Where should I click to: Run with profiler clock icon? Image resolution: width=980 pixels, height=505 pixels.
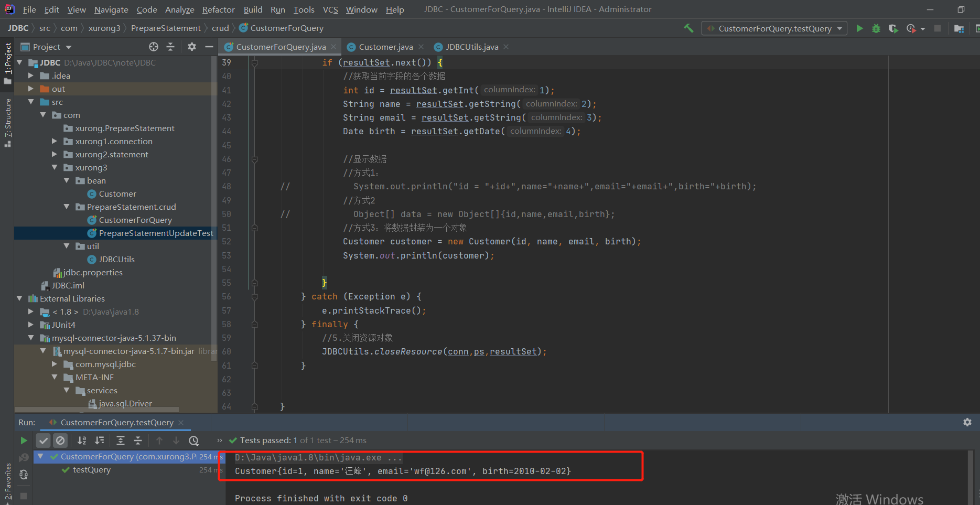(911, 28)
